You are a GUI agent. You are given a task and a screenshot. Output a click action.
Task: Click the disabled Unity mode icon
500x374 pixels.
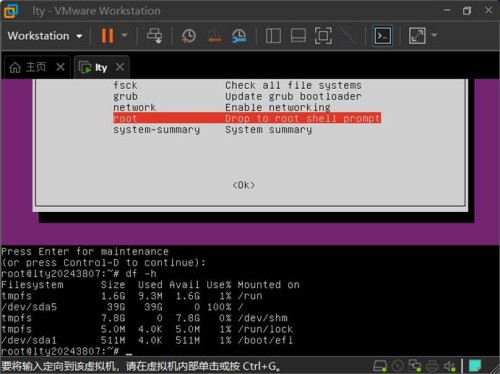coord(348,36)
